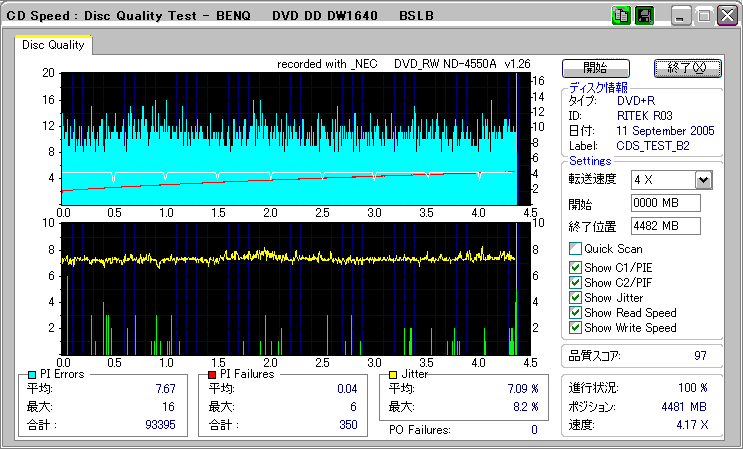
Task: Click the 0000 MB start position field
Action: coord(665,203)
